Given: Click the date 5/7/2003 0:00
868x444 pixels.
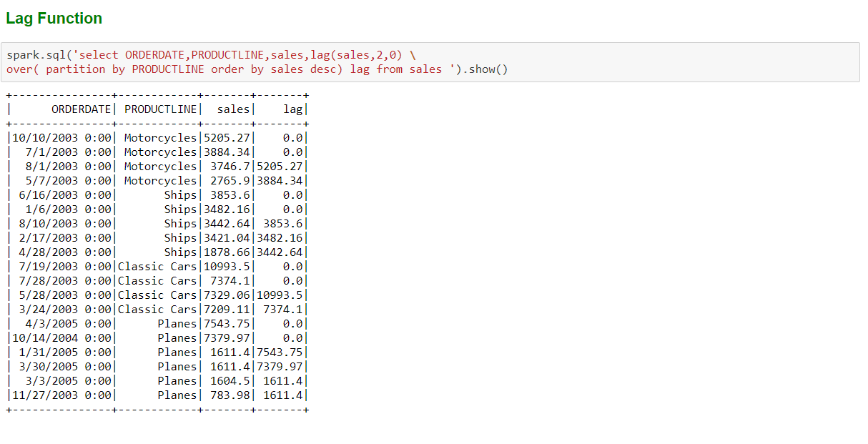Looking at the screenshot, I should 69,181.
